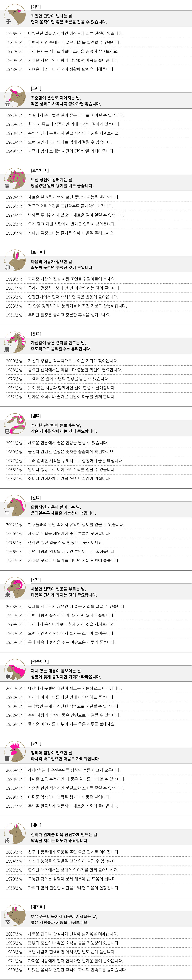Viewport: 192px width, 980px height.
Task: Click the sheep zodiac icon
Action: 15,588
